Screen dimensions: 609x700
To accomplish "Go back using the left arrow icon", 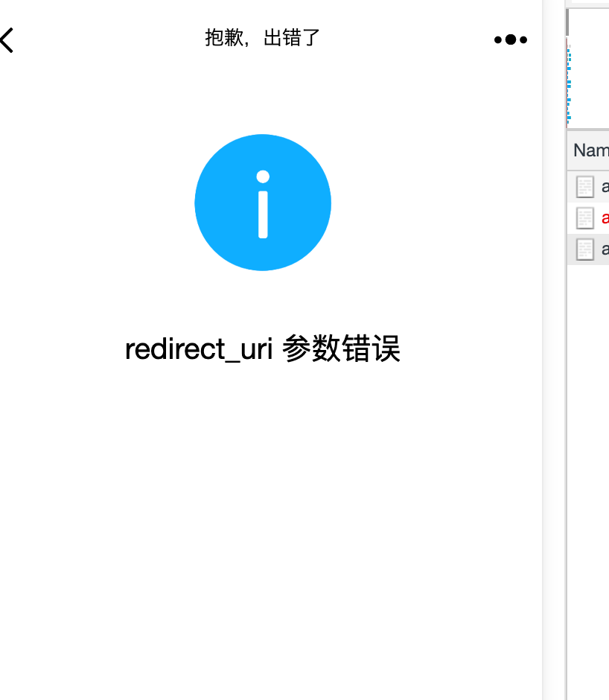I will pos(7,40).
